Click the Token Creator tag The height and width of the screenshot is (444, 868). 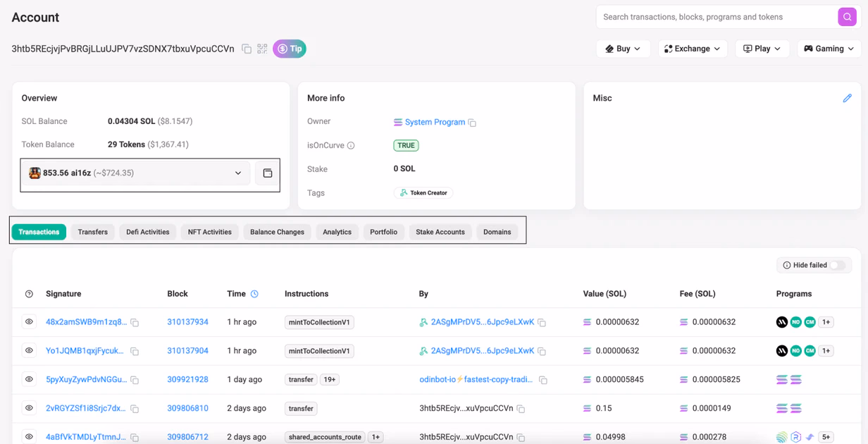coord(423,192)
